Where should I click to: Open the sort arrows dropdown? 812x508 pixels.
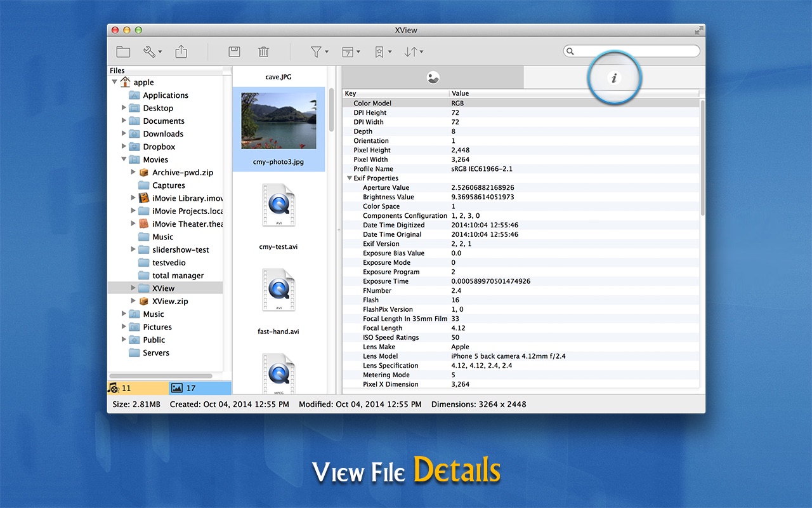coord(413,52)
